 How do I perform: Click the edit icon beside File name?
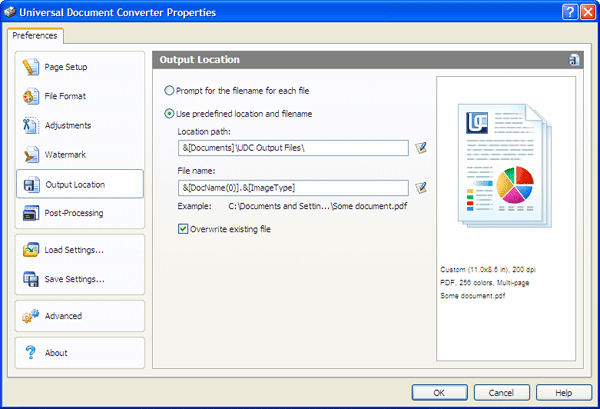[x=421, y=187]
